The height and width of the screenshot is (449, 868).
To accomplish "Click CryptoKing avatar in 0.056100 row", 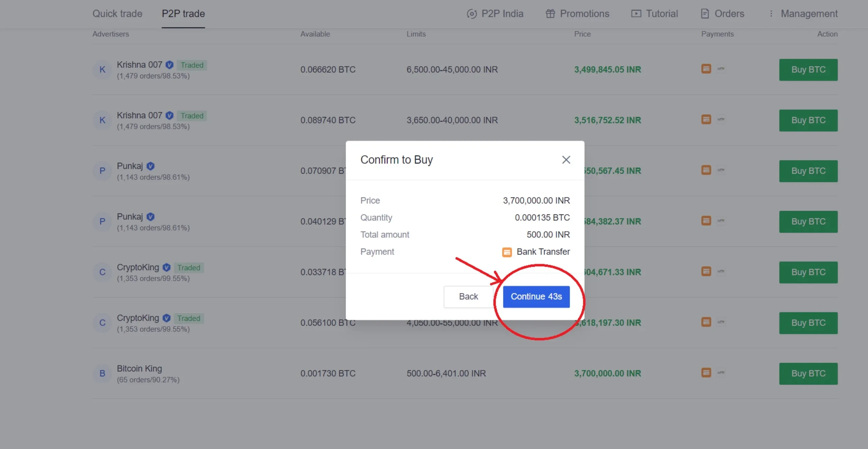I will point(102,323).
